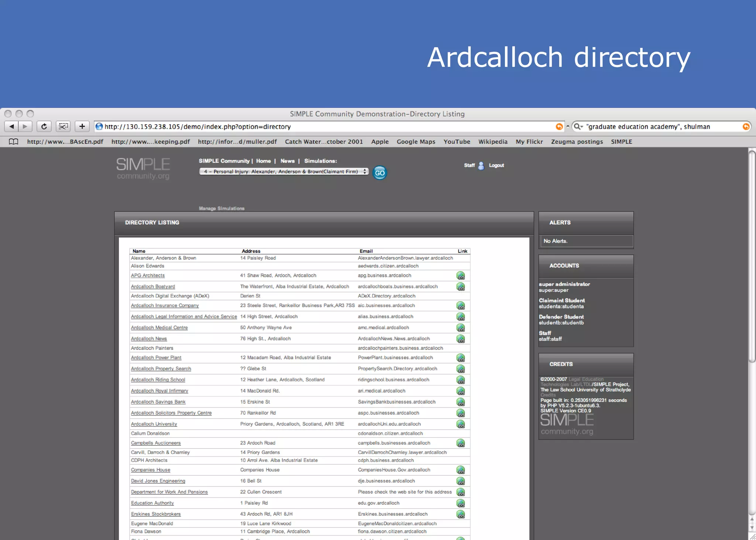Open the Wikipedia bookmark
This screenshot has width=756, height=540.
pyautogui.click(x=493, y=142)
